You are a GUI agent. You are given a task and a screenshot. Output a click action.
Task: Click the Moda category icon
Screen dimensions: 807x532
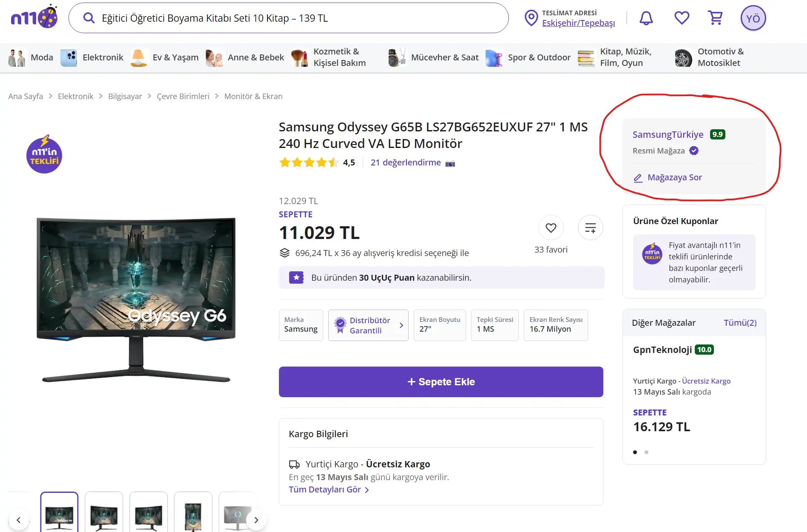click(17, 57)
